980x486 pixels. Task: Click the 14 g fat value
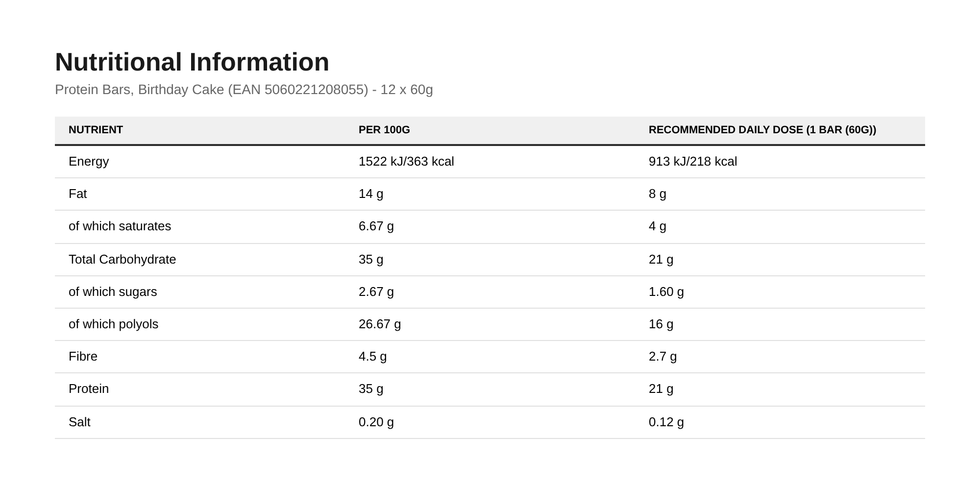pyautogui.click(x=371, y=194)
